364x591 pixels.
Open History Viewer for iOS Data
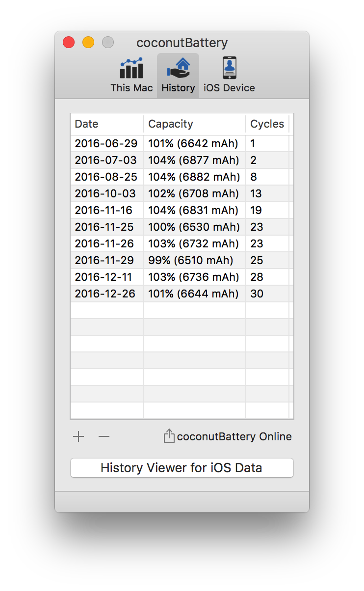[x=182, y=468]
